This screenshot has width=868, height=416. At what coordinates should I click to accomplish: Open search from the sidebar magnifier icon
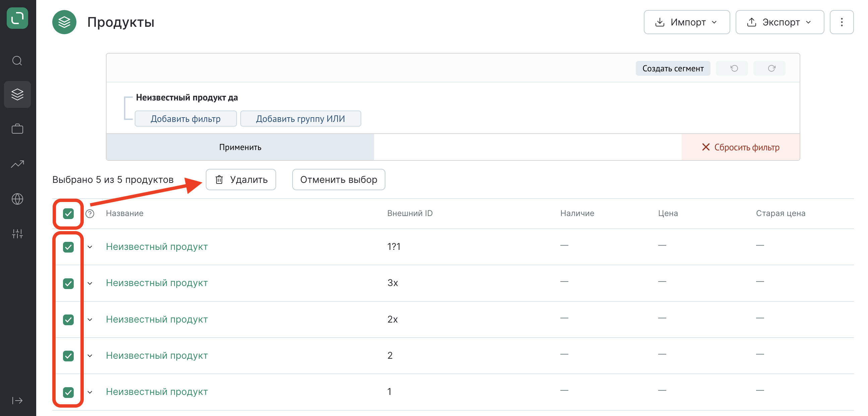pyautogui.click(x=17, y=61)
